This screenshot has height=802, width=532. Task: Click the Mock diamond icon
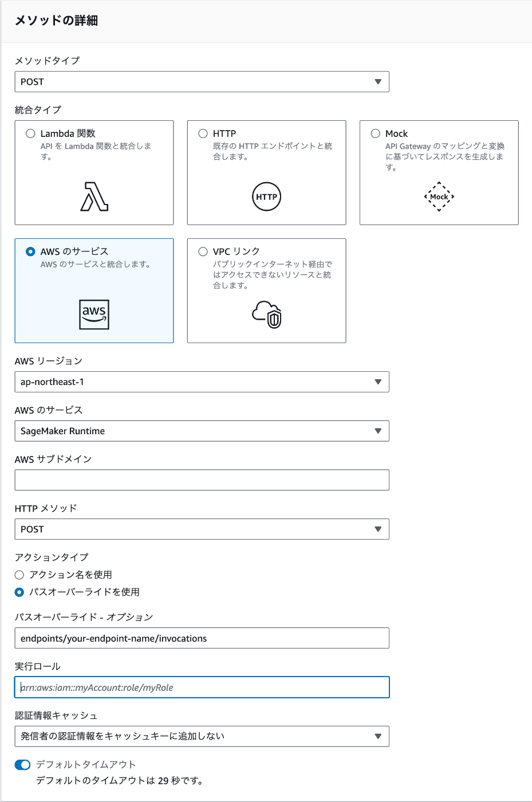[x=439, y=196]
